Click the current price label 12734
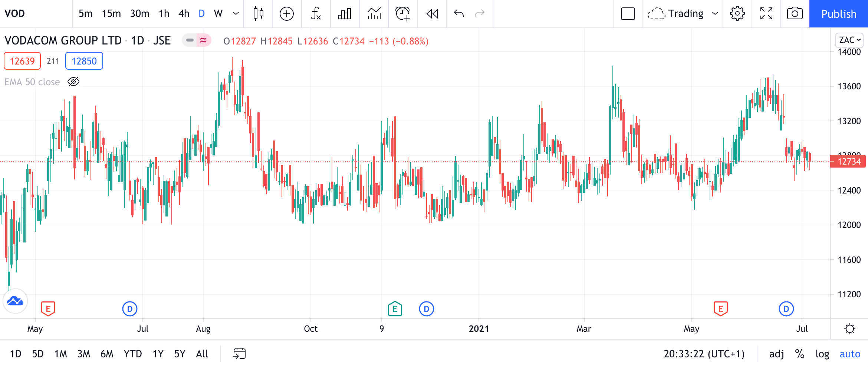 coord(848,161)
